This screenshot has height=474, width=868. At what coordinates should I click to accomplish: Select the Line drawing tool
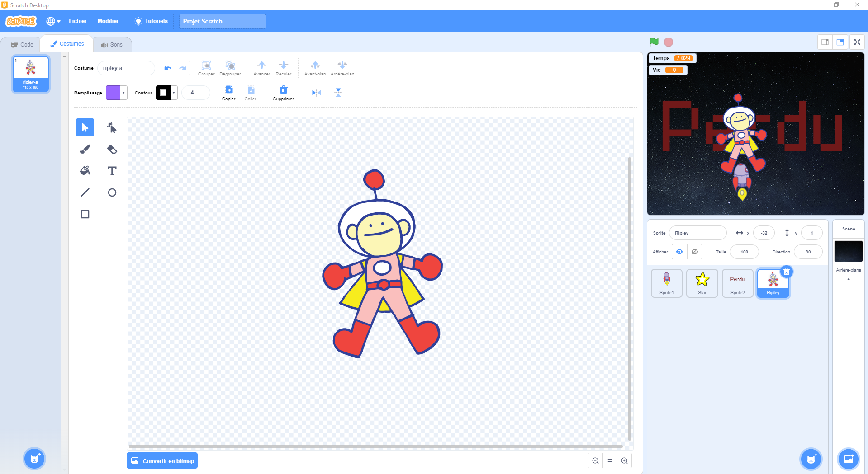[x=85, y=192]
